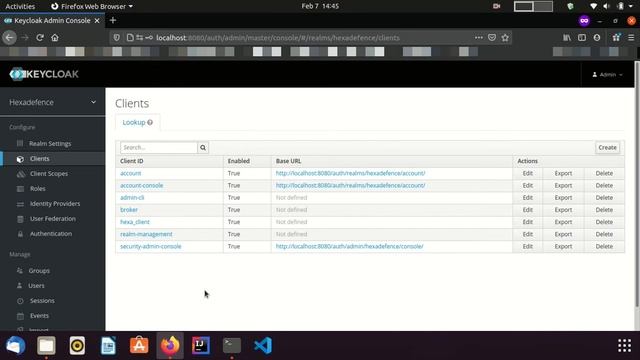The height and width of the screenshot is (360, 640).
Task: Open Visual Studio Code from the dock
Action: [x=263, y=345]
